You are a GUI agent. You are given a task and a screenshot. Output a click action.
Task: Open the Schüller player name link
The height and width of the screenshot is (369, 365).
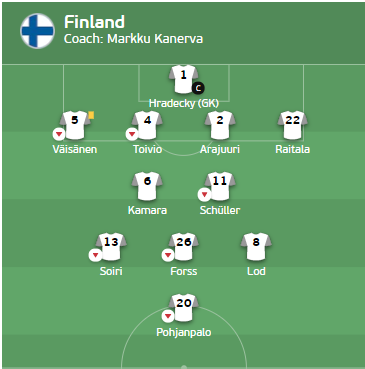pos(220,210)
